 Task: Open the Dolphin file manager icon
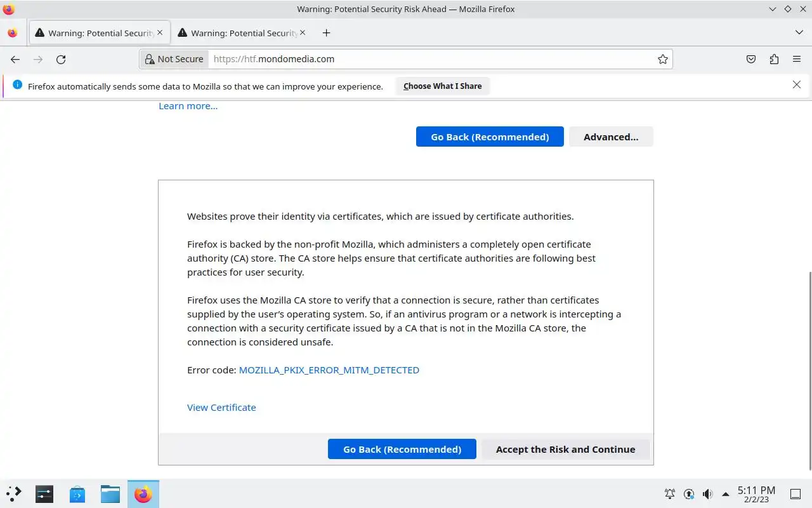pyautogui.click(x=110, y=493)
